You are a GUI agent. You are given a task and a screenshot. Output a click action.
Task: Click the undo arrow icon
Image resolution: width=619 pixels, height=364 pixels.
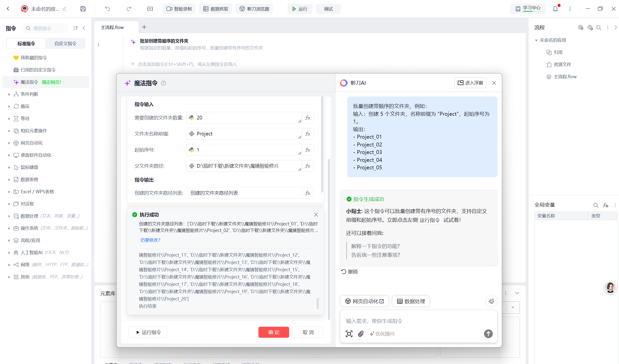point(107,9)
